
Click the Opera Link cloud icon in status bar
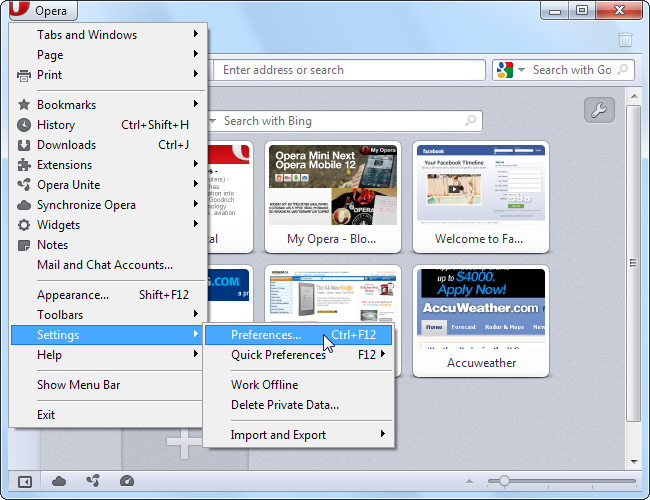[x=59, y=481]
